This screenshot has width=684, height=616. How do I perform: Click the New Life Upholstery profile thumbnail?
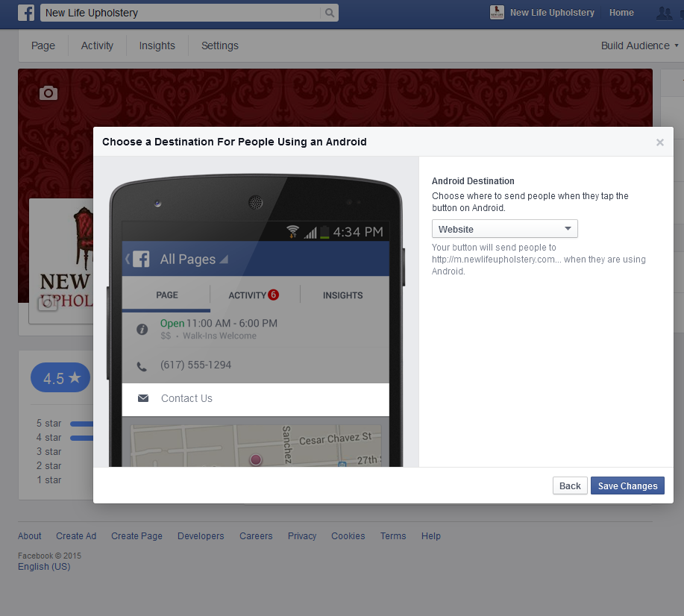click(497, 13)
